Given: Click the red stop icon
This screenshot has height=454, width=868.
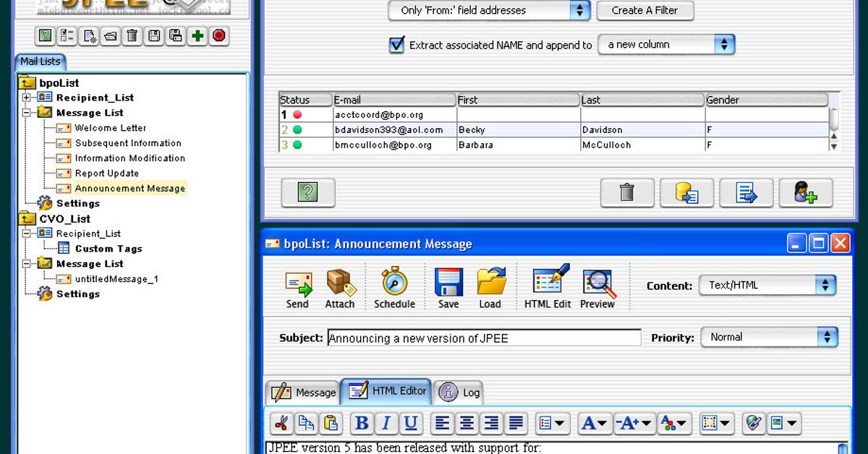Looking at the screenshot, I should 219,35.
